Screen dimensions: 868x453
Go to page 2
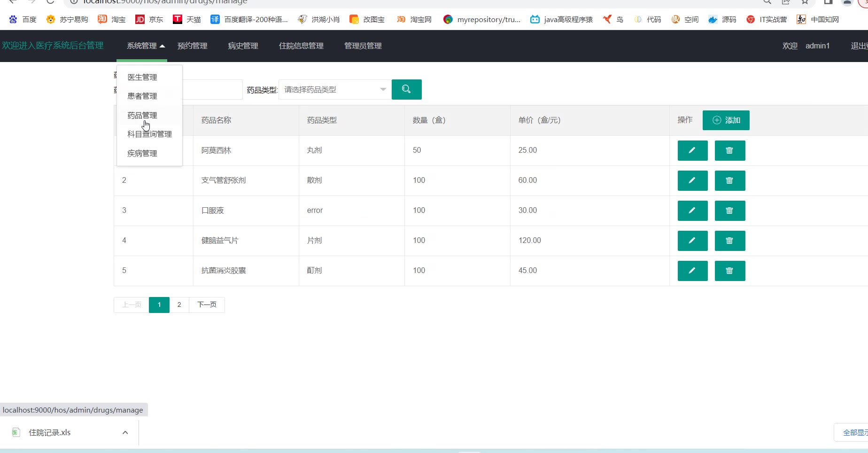(179, 305)
